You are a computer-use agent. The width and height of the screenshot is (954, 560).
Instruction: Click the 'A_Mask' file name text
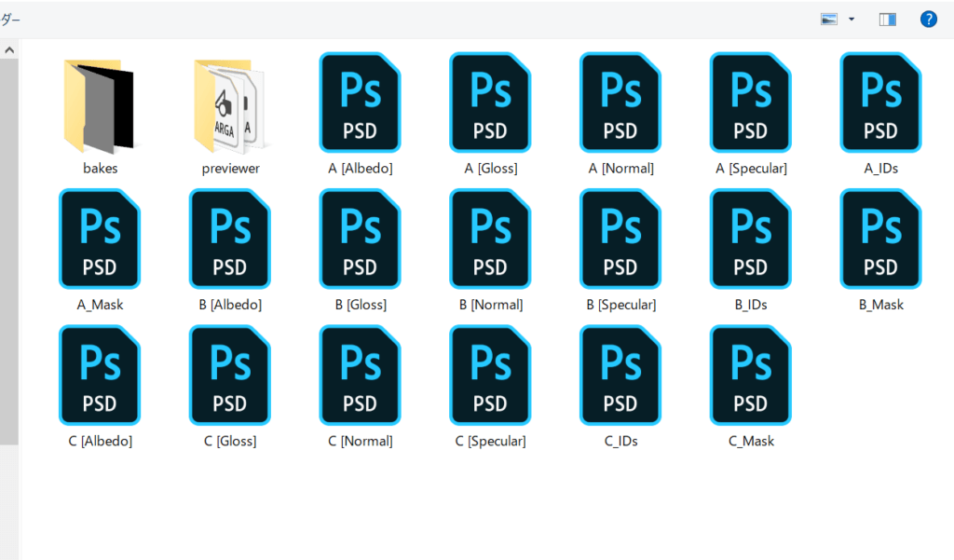(x=100, y=305)
